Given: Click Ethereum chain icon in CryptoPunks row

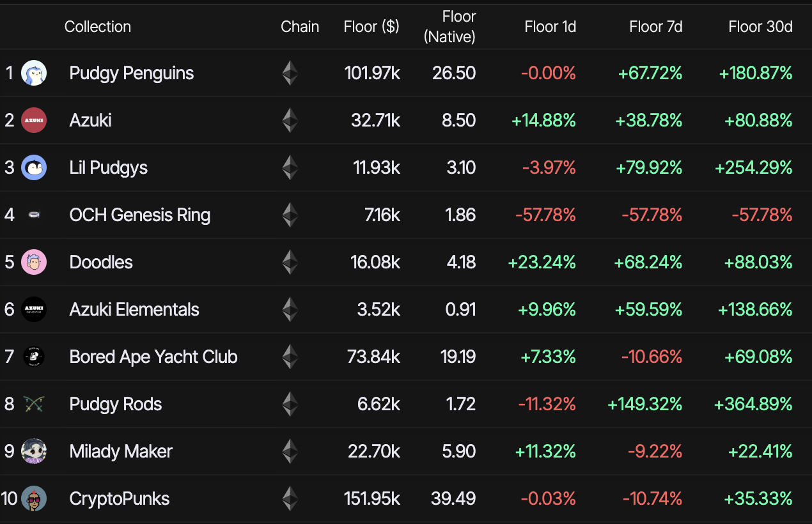Looking at the screenshot, I should click(x=290, y=498).
